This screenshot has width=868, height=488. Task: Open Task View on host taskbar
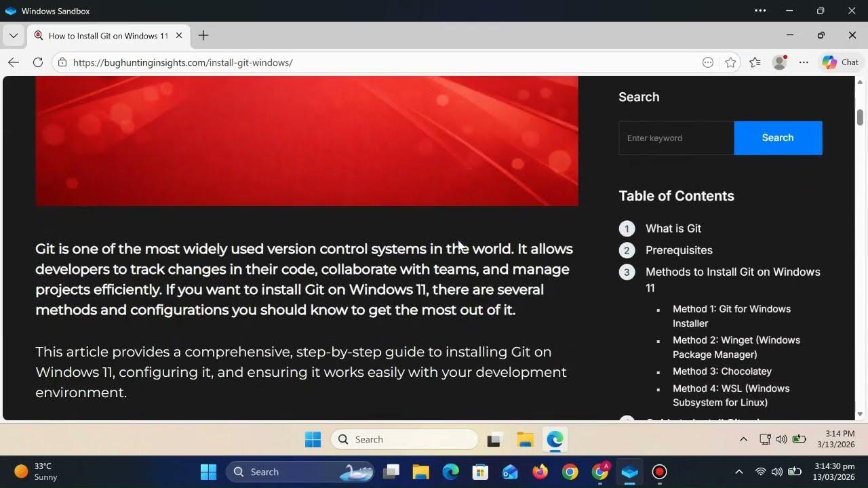(391, 472)
